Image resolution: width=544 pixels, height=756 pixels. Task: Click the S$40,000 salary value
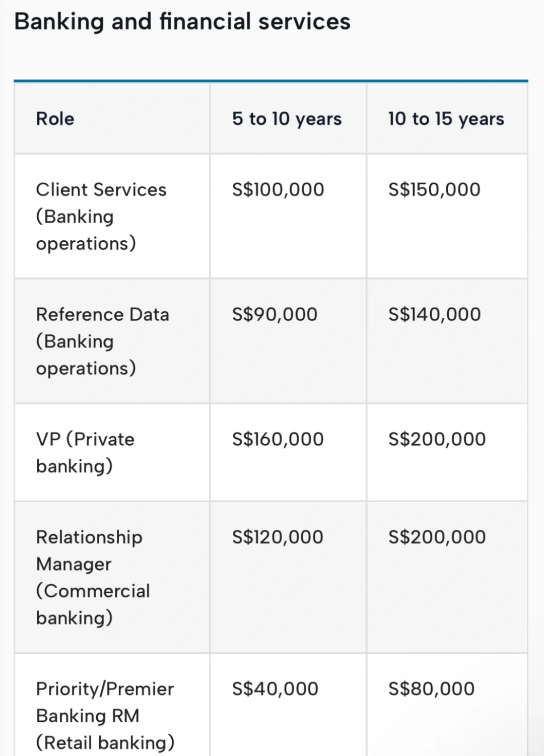(275, 689)
